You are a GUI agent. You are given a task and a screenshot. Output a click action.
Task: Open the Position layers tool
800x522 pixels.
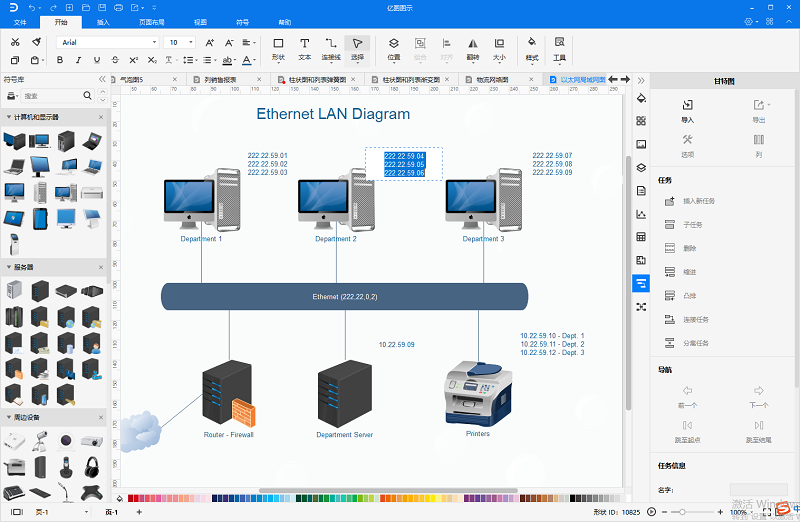coord(394,49)
